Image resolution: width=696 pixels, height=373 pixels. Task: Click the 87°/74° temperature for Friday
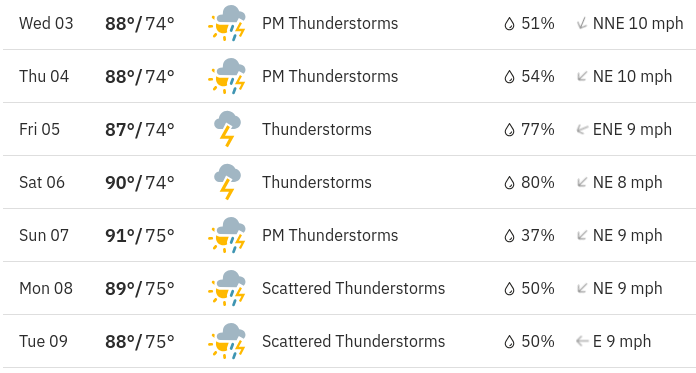[140, 130]
